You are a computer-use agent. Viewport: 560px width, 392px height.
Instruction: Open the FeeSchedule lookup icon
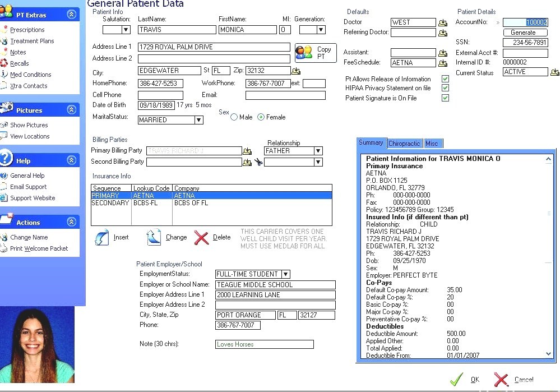click(443, 63)
